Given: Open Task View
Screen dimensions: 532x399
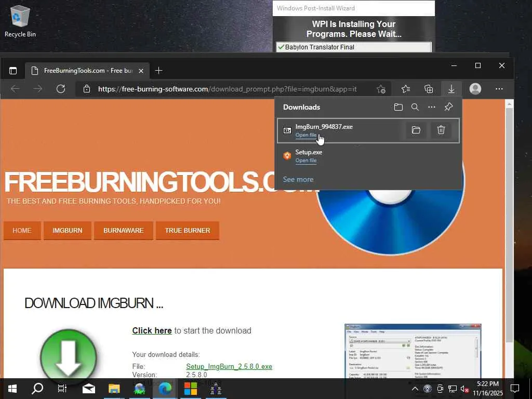Looking at the screenshot, I should 62,389.
